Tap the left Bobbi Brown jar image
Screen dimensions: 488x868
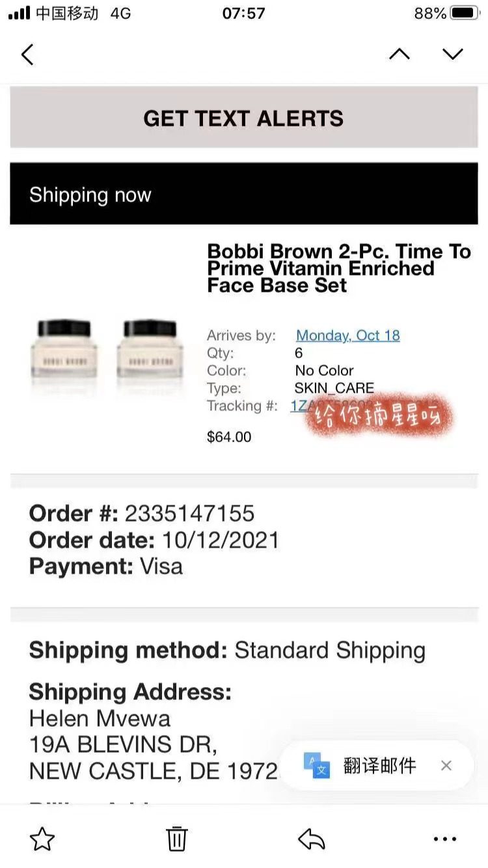64,348
